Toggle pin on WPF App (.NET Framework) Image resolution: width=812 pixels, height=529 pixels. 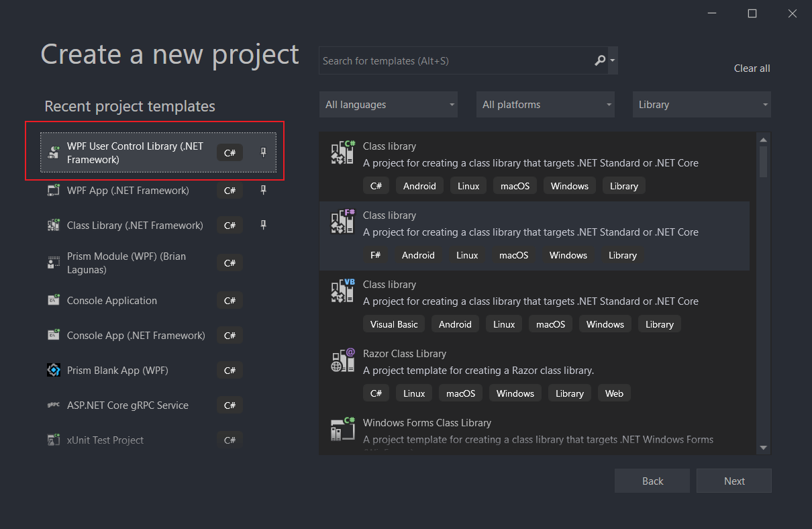(x=263, y=191)
